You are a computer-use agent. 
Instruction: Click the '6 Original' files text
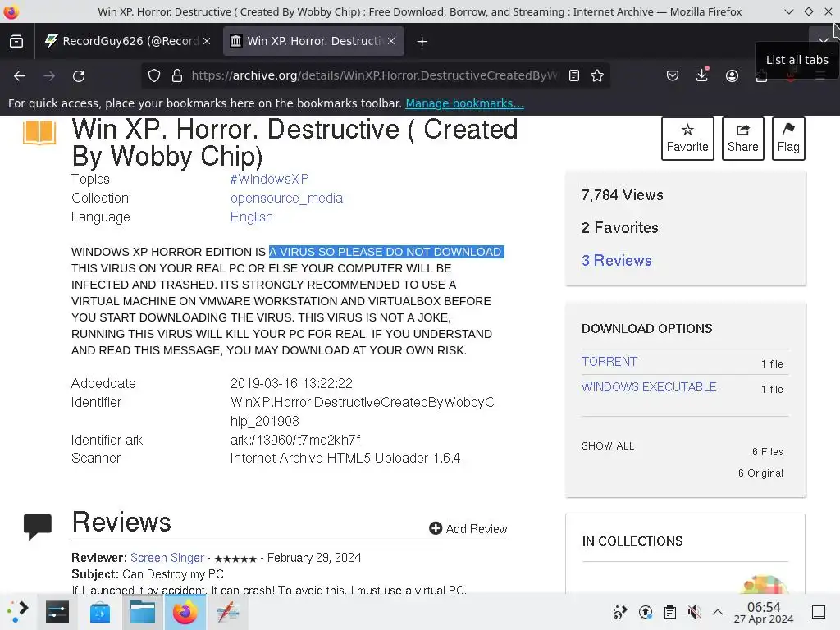(760, 473)
